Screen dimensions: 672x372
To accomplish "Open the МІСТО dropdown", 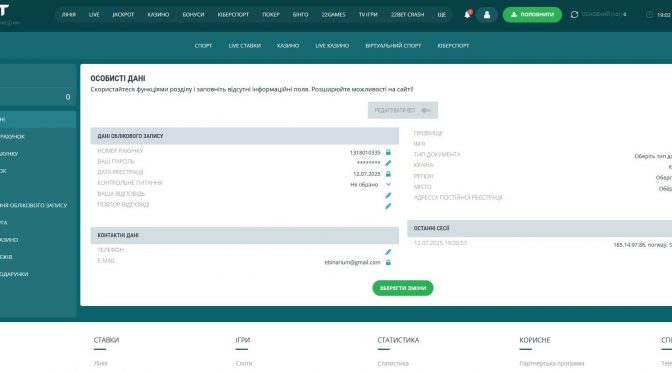I will (665, 189).
